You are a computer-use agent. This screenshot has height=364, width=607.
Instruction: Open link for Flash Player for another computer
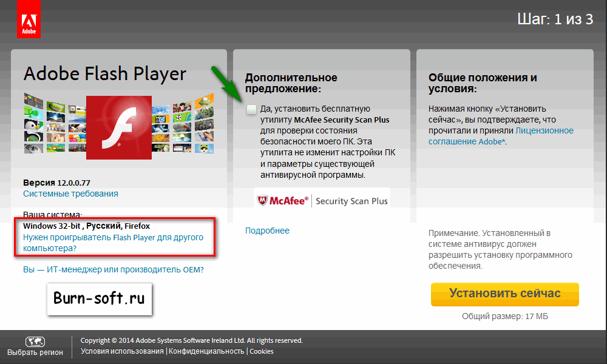pyautogui.click(x=113, y=243)
